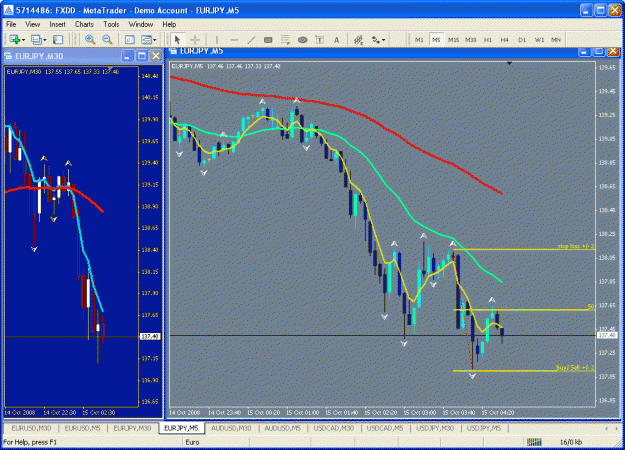Switch to the AUDUSD,M30 chart tab
The height and width of the screenshot is (450, 625).
231,428
